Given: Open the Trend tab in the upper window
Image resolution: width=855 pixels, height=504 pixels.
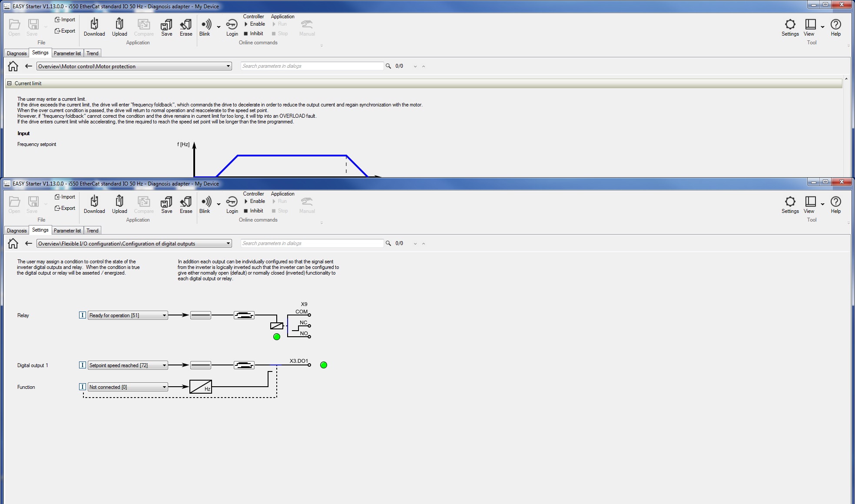Looking at the screenshot, I should [x=92, y=53].
